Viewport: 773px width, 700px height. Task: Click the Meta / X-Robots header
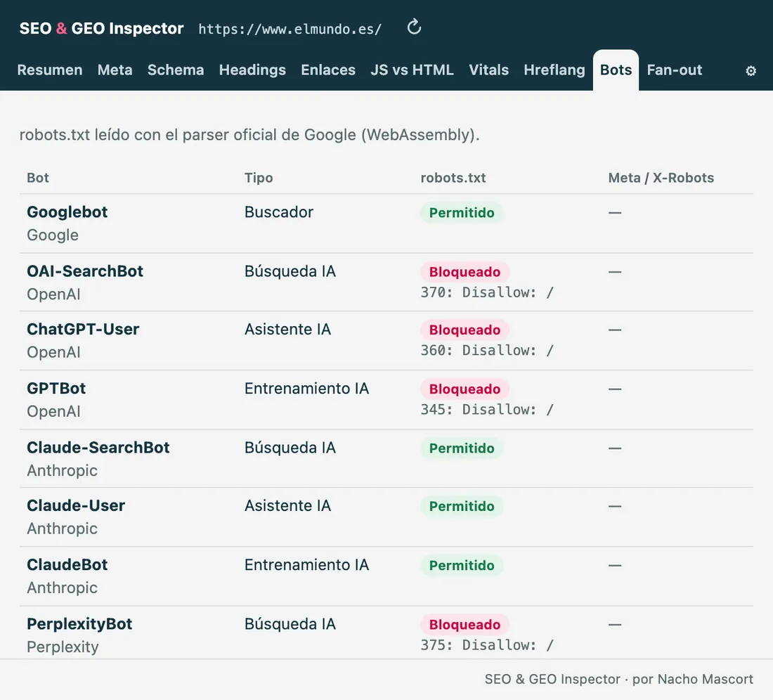(x=661, y=178)
